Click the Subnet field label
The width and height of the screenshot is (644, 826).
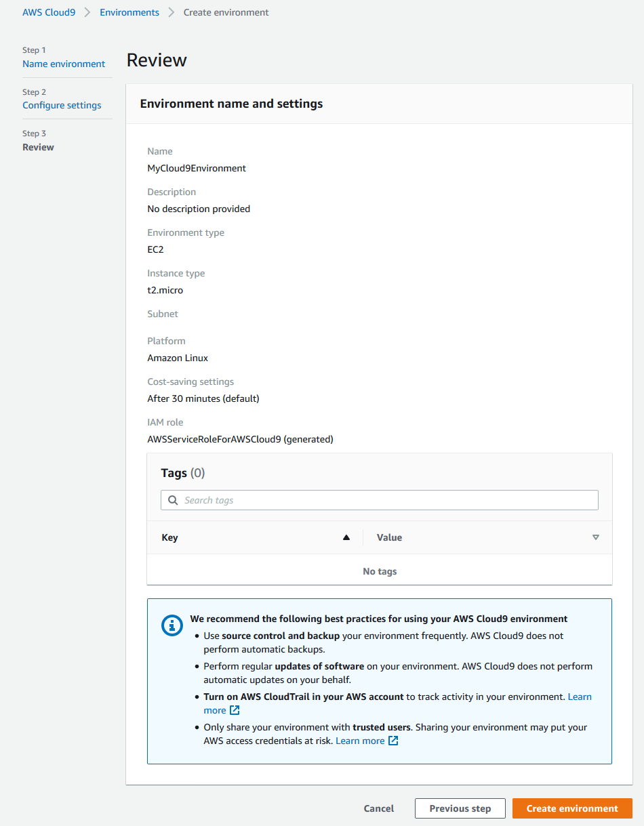(163, 314)
